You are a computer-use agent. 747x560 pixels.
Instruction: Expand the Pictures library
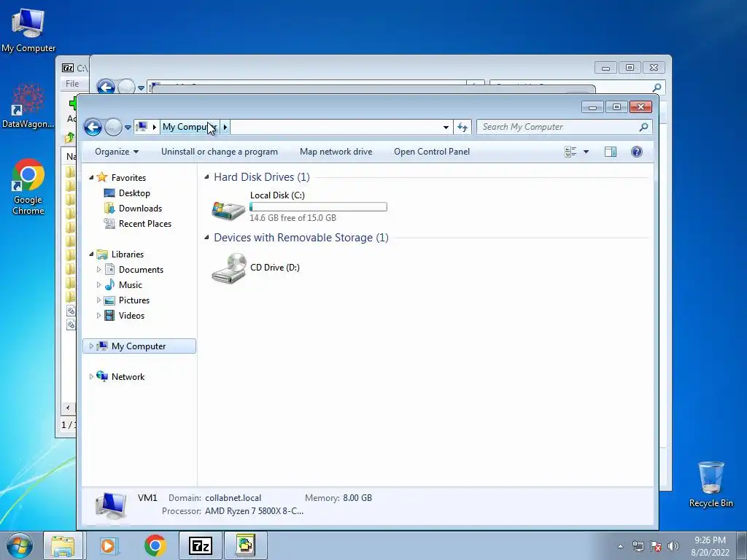click(x=98, y=300)
